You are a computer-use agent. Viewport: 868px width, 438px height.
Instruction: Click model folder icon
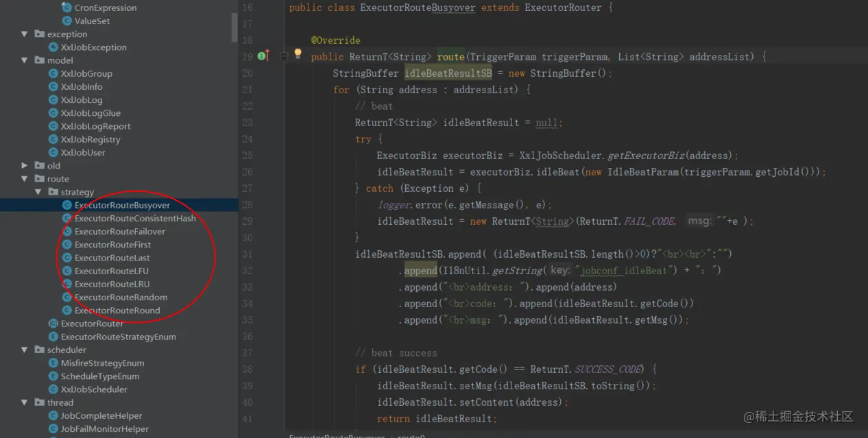[x=39, y=60]
